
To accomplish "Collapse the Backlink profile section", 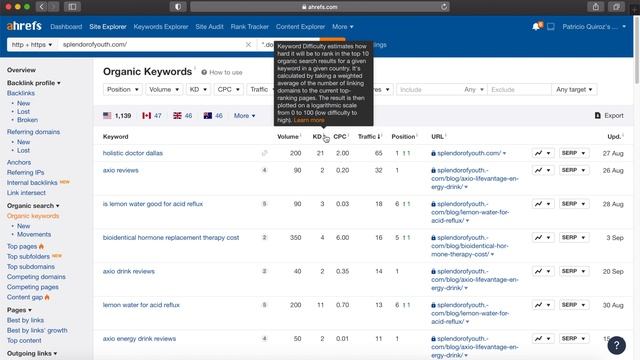I will click(33, 83).
